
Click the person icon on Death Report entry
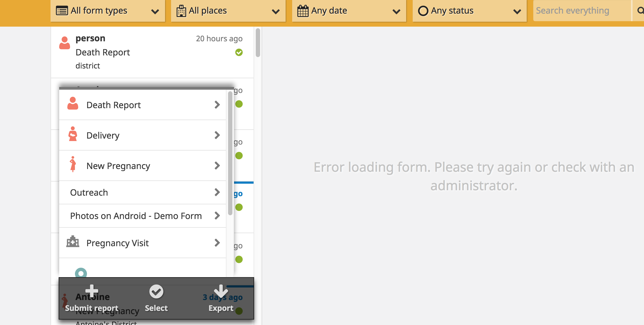tap(65, 43)
